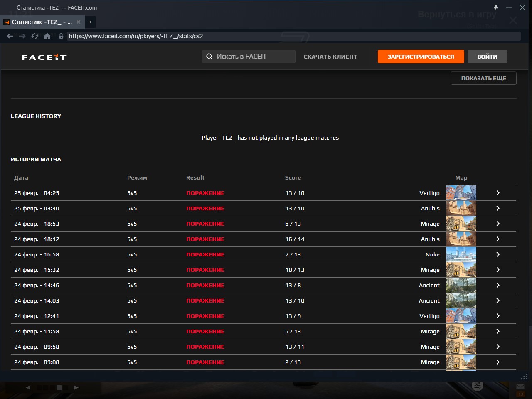532x399 pixels.
Task: Select the date 25 февр. - 04:25
Action: coord(37,193)
